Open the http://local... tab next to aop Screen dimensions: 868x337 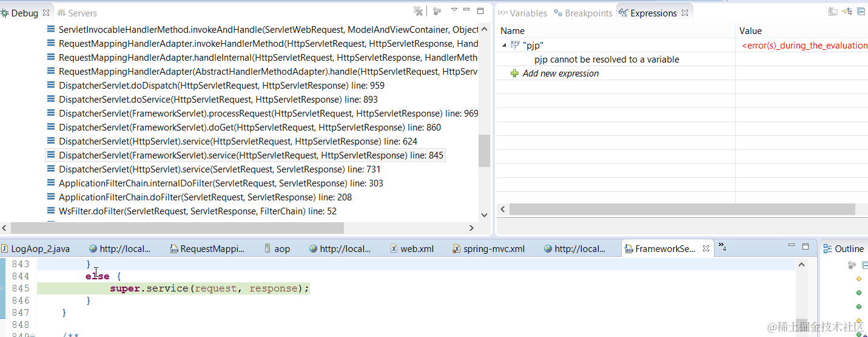[340, 248]
